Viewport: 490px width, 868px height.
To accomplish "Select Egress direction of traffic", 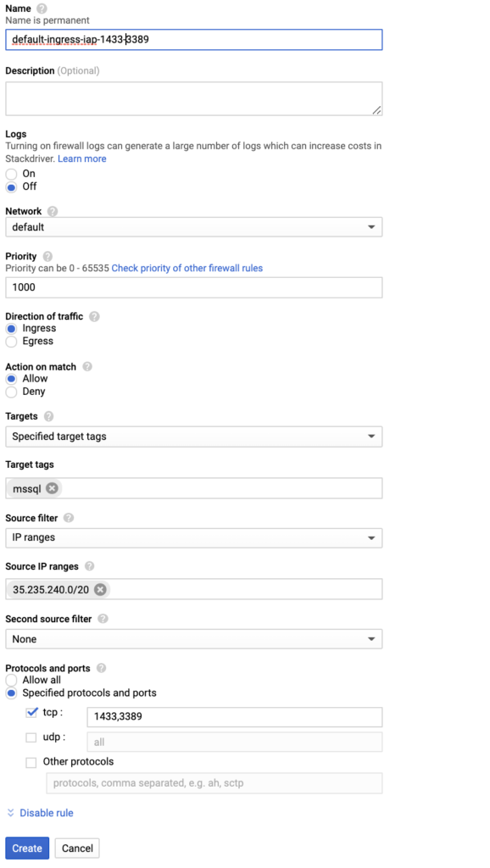I will (x=11, y=342).
